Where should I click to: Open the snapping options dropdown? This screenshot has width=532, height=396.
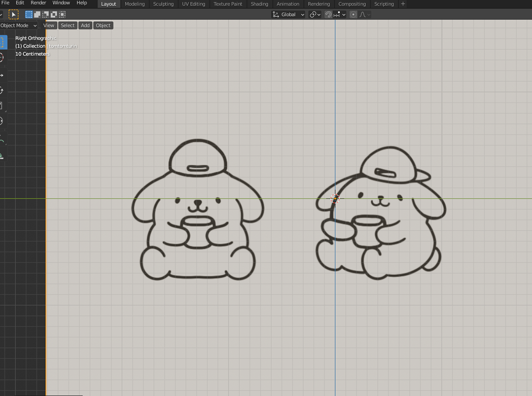click(340, 15)
